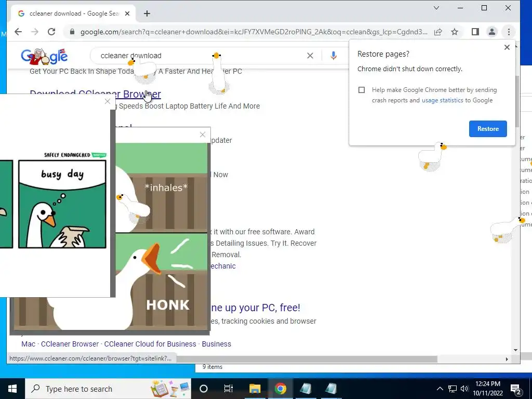Viewport: 532px width, 399px height.
Task: Open the volume tray icon
Action: click(464, 389)
